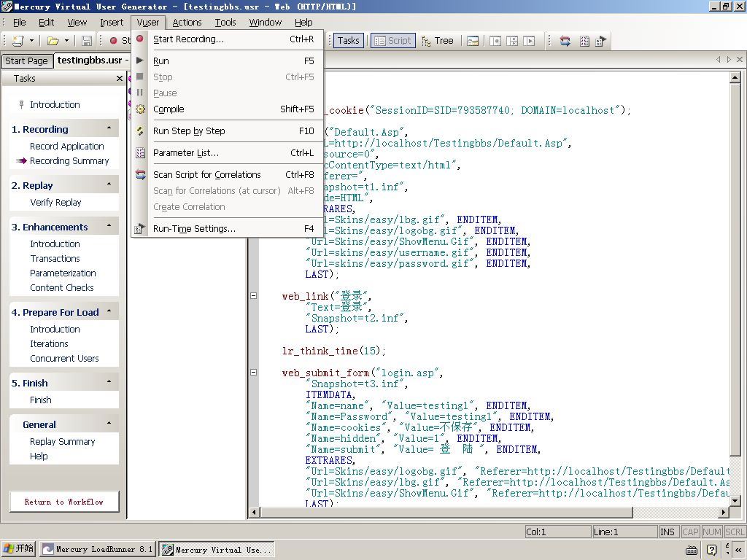The height and width of the screenshot is (560, 747).
Task: Open Transactions task link
Action: tap(55, 259)
